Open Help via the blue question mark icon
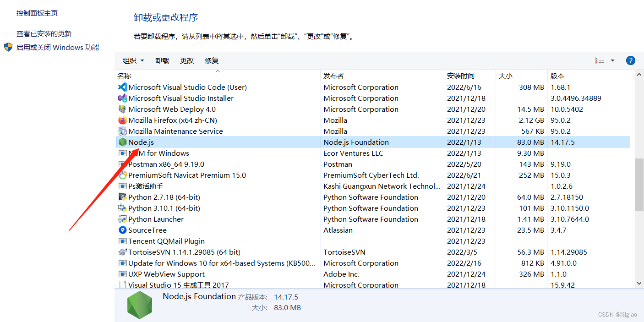Image resolution: width=644 pixels, height=322 pixels. 631,60
